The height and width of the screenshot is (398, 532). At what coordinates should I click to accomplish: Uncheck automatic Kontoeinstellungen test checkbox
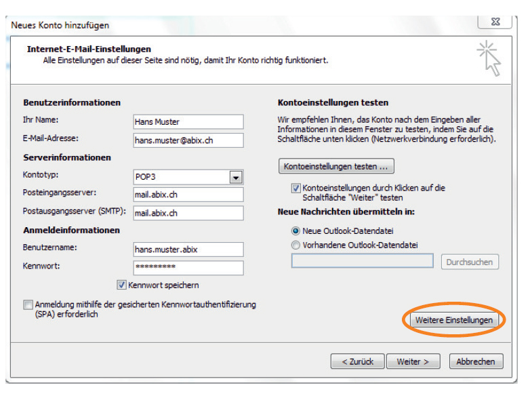coord(296,188)
